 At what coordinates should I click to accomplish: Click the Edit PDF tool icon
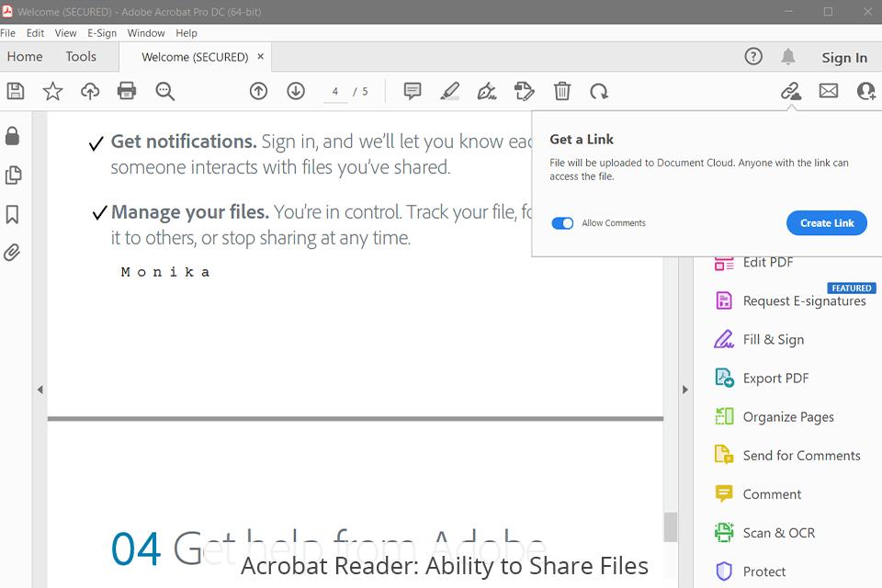coord(724,262)
